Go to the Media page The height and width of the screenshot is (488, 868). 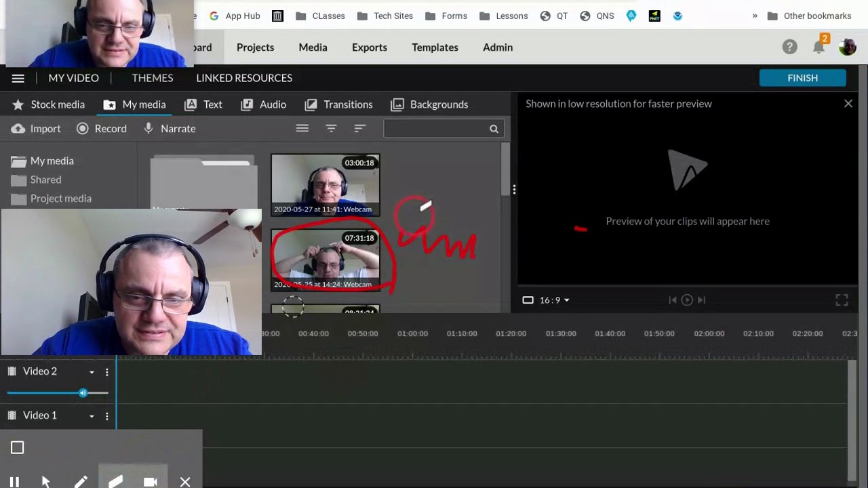[x=313, y=47]
